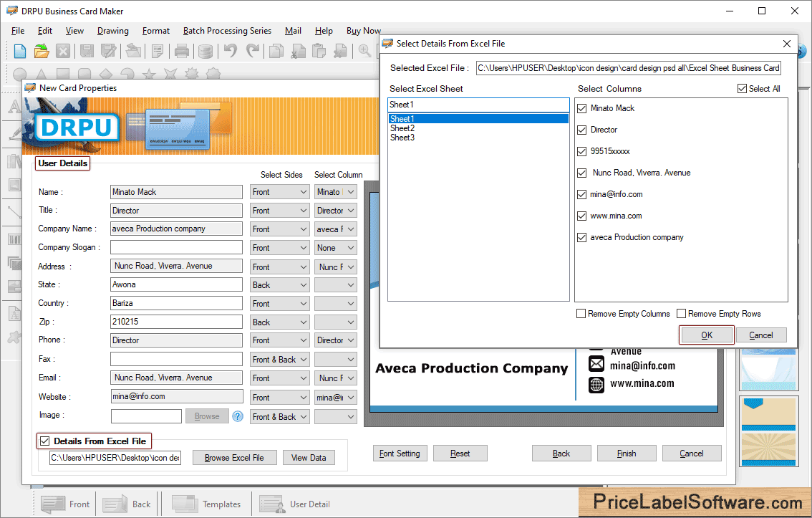Screen dimensions: 812x518
Task: Click the Redo arrow icon
Action: (252, 51)
